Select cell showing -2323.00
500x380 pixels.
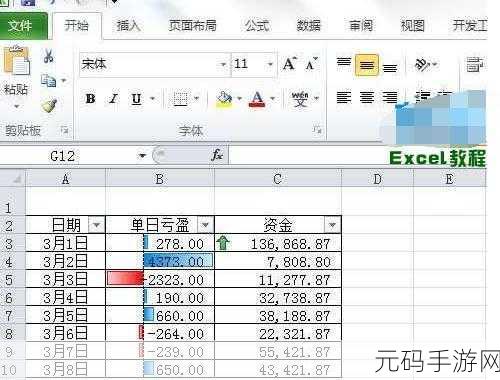pos(160,279)
